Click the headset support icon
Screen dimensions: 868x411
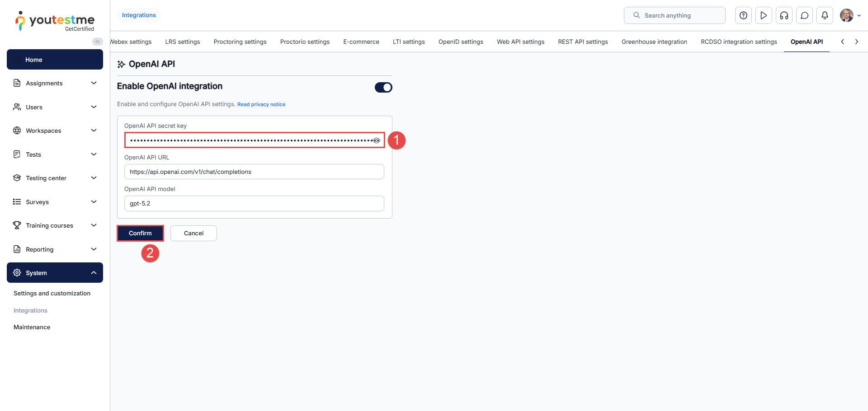tap(784, 15)
